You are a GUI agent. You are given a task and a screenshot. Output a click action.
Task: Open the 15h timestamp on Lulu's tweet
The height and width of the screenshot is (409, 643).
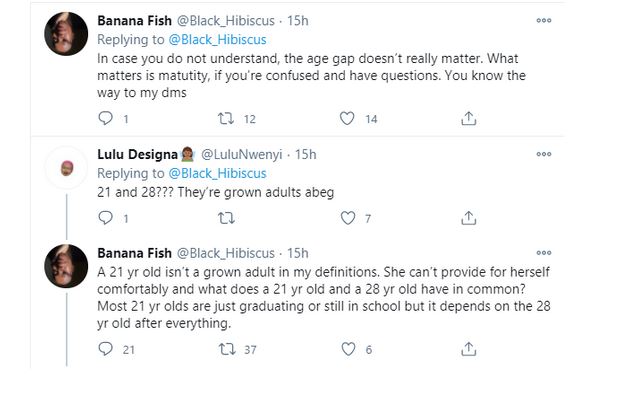pos(306,154)
